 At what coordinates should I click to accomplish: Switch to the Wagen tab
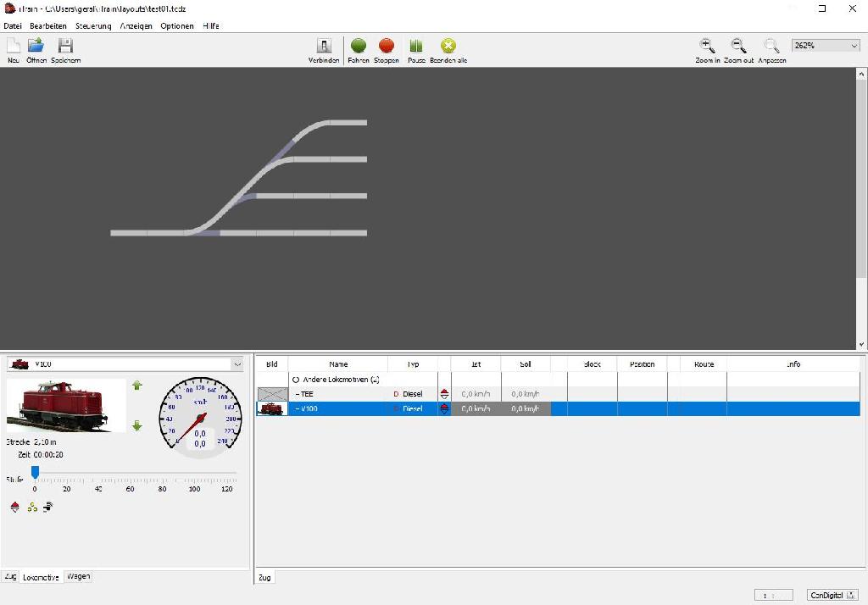(78, 576)
